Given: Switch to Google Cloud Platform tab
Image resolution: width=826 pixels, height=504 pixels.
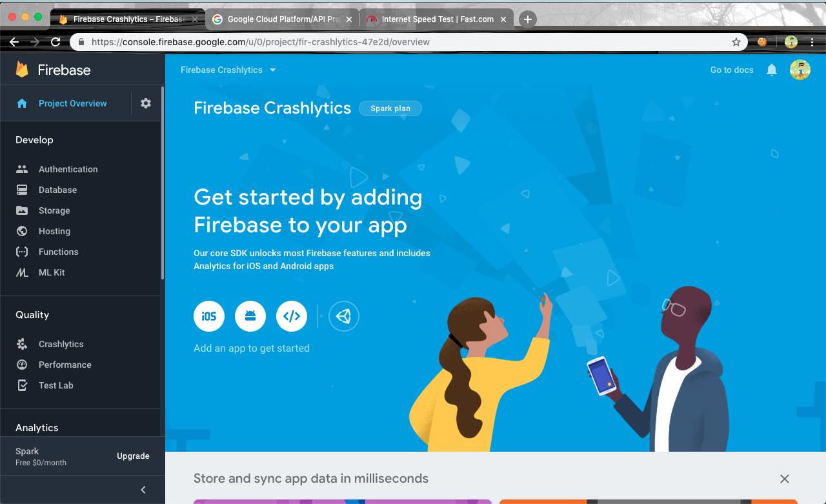Looking at the screenshot, I should point(282,19).
